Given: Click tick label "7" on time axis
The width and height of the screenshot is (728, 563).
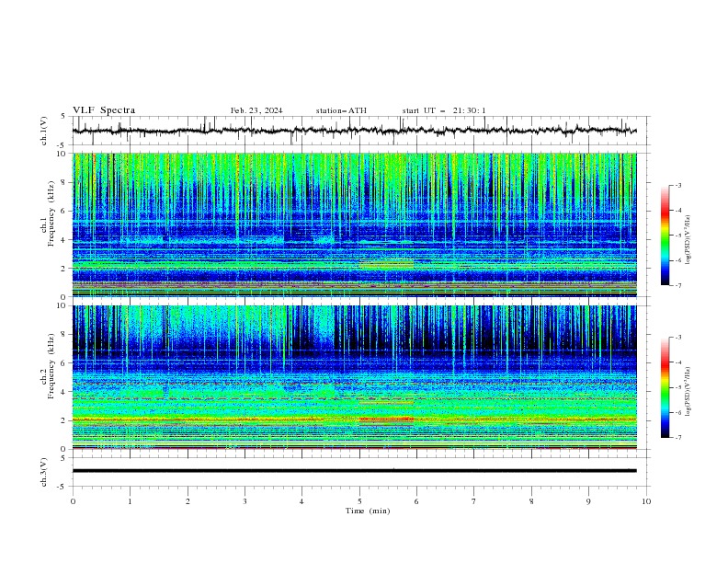Looking at the screenshot, I should tap(474, 501).
